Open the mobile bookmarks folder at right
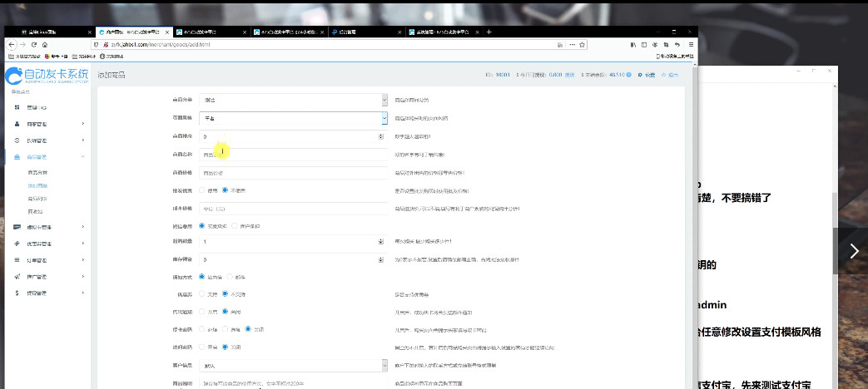Image resolution: width=868 pixels, height=389 pixels. coord(675,57)
